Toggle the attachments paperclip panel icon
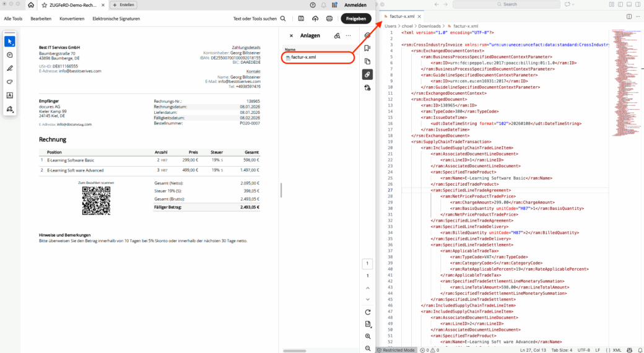Screen dimensions: 644x353 click(367, 74)
